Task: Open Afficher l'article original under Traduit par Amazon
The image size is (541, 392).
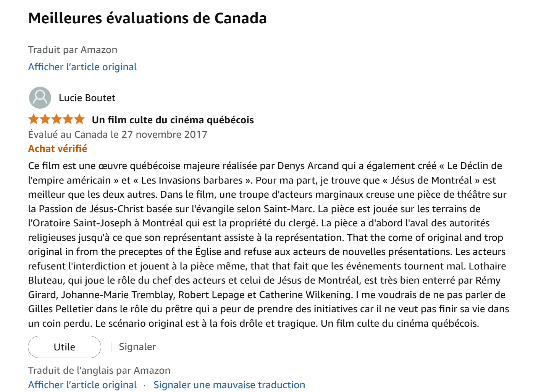Action: (x=82, y=67)
